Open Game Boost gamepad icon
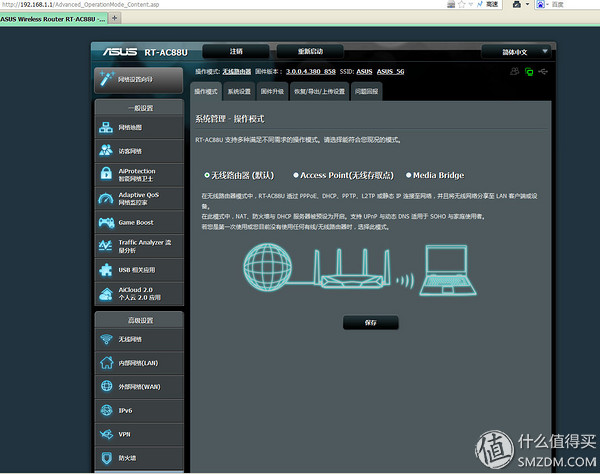600x474 pixels. click(106, 222)
